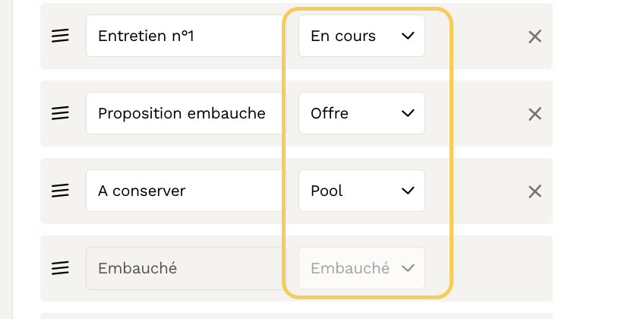Click the reorder handle next to Embauché

click(60, 268)
